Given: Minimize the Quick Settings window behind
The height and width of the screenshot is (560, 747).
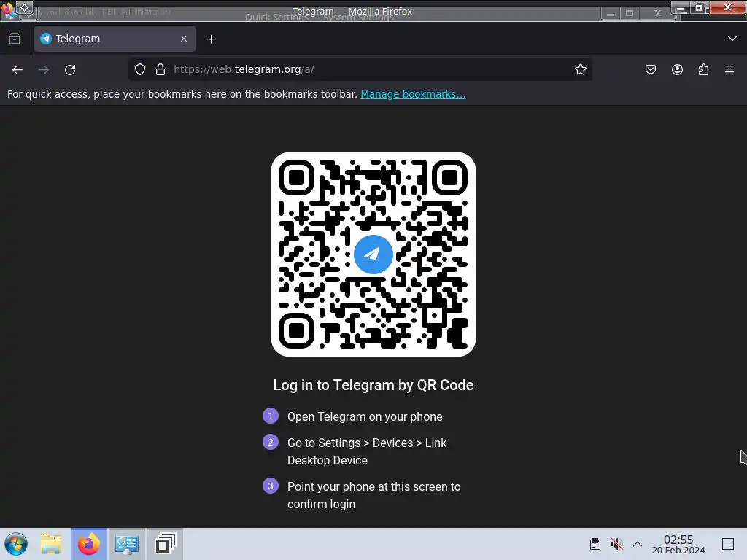Looking at the screenshot, I should pyautogui.click(x=611, y=13).
